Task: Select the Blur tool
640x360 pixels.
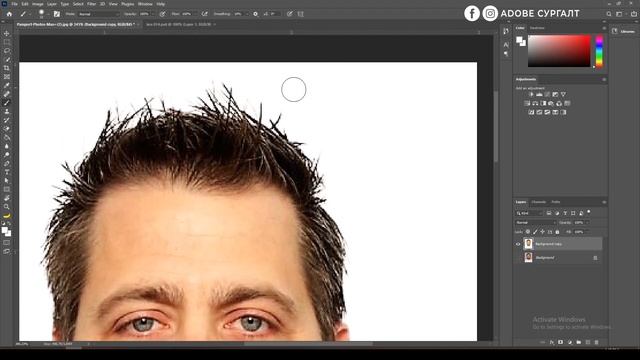Action: click(x=7, y=146)
